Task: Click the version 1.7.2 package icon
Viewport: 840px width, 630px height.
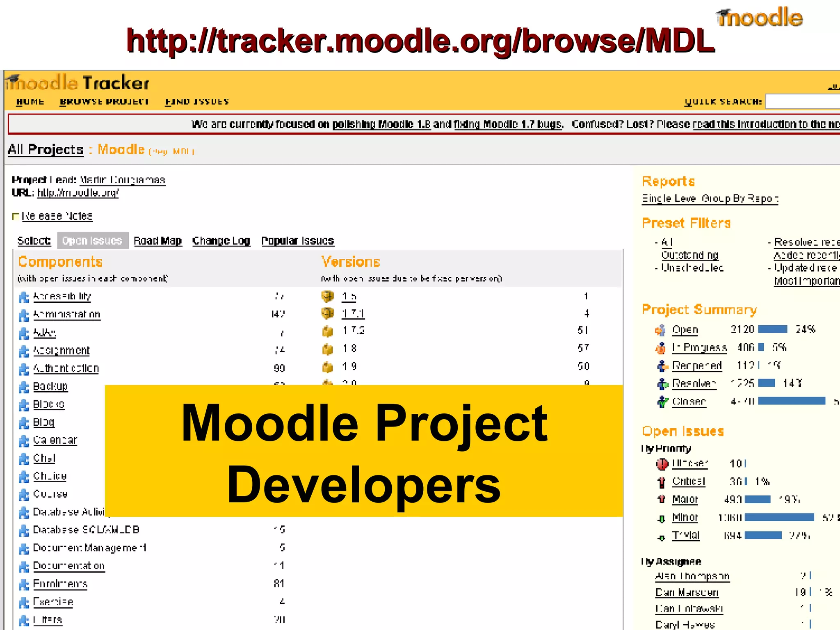Action: [327, 331]
